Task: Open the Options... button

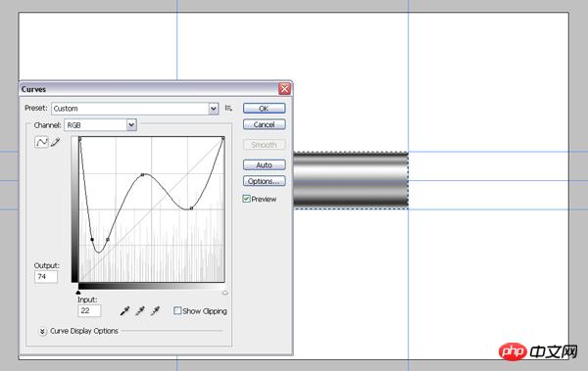Action: point(264,181)
